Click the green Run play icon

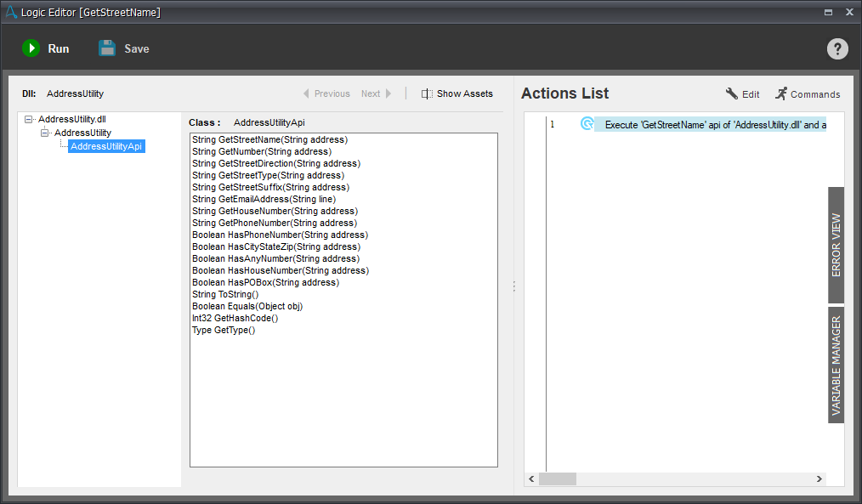[x=31, y=48]
